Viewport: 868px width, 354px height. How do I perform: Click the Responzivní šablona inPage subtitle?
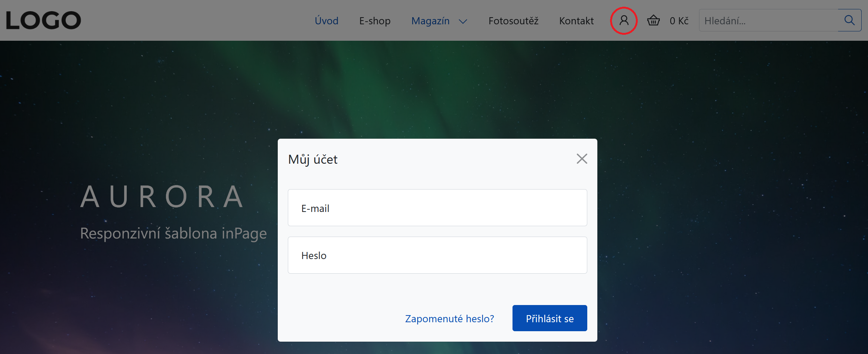pos(173,233)
